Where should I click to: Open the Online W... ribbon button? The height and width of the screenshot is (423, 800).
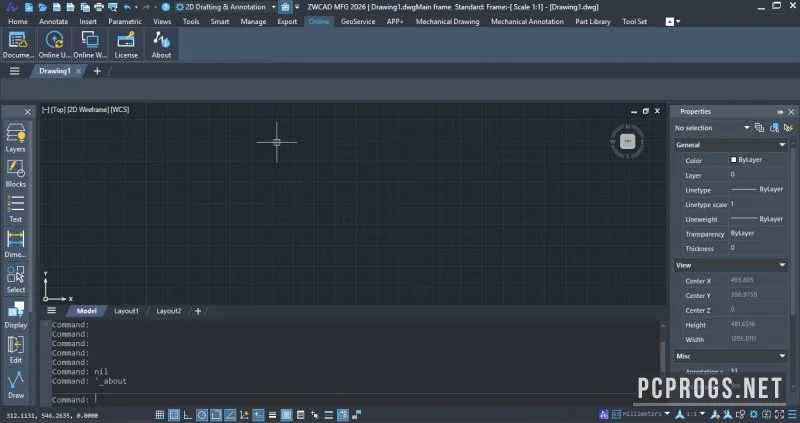click(x=90, y=44)
